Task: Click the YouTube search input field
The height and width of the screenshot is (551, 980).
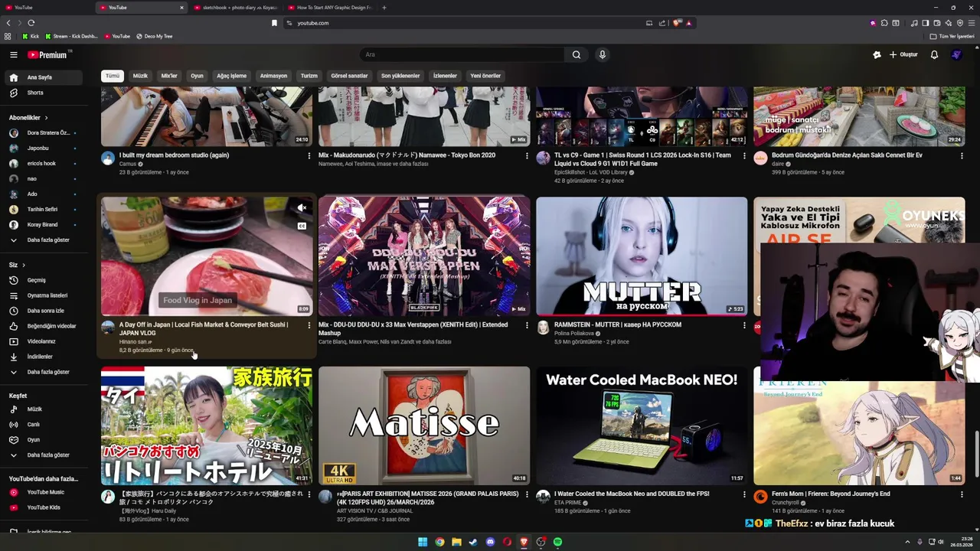Action: point(462,54)
